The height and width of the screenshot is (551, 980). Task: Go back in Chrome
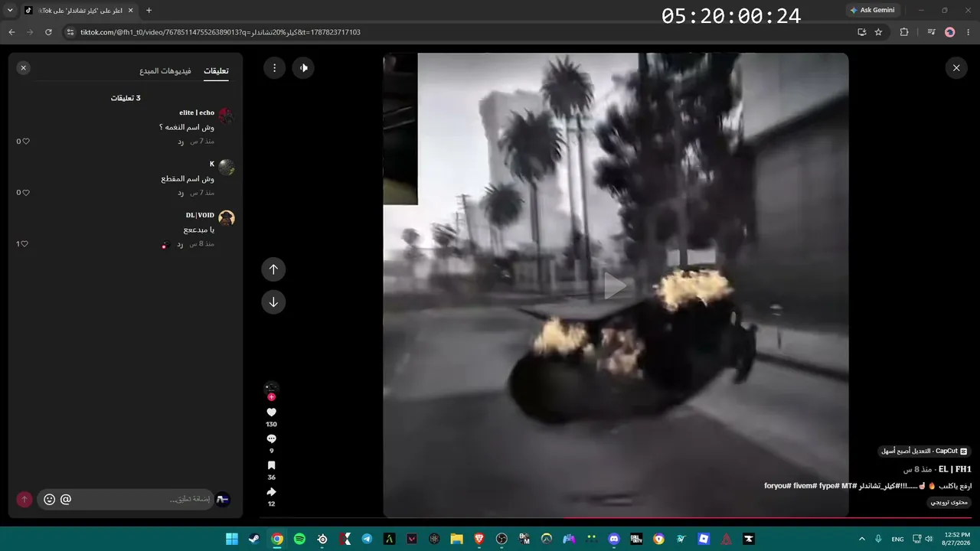click(11, 32)
